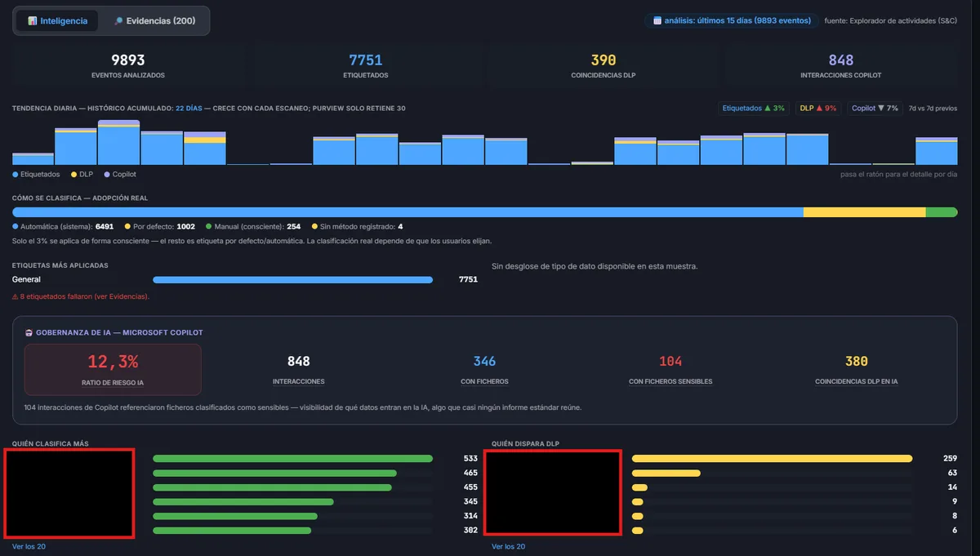
Task: Click the yellow 'Por defecto' legend dot
Action: coord(127,226)
